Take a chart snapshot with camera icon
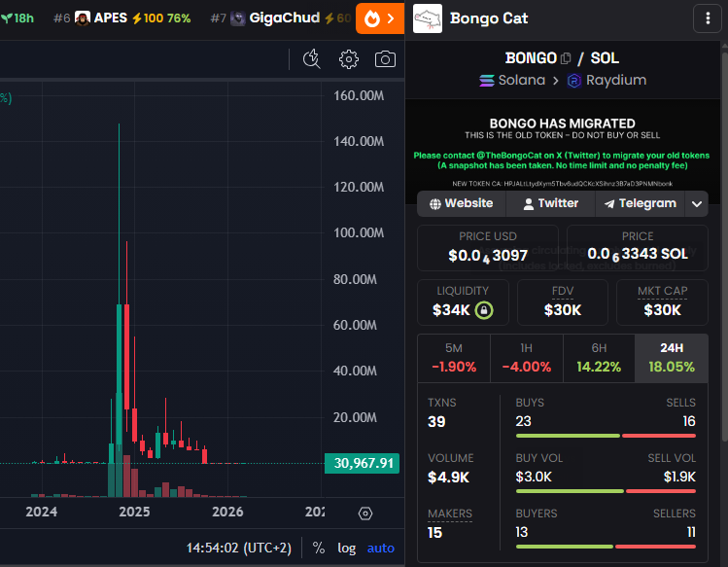 click(x=385, y=59)
